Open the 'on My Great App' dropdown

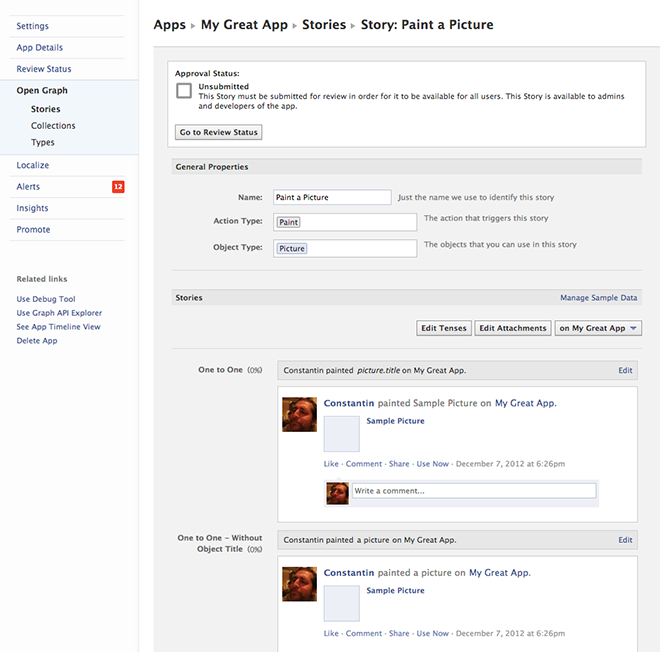599,328
